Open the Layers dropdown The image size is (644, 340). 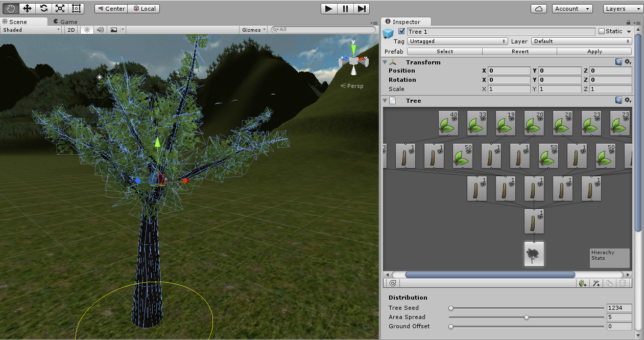[623, 9]
